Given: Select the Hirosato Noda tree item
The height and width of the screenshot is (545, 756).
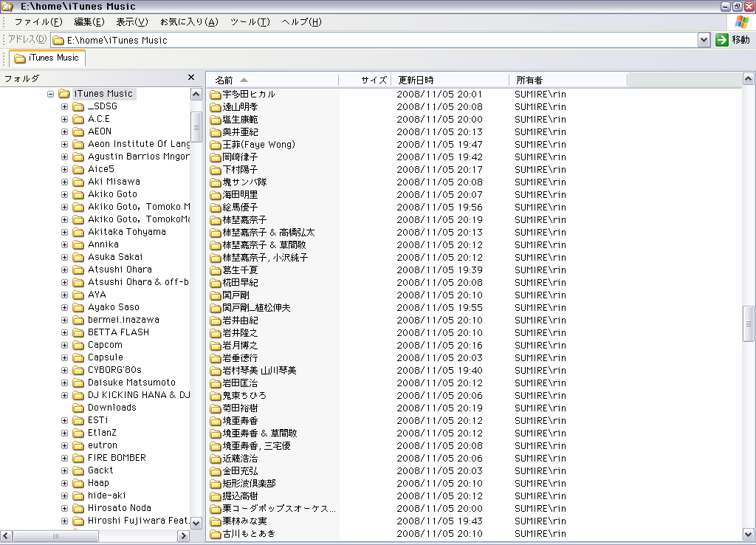Looking at the screenshot, I should point(119,508).
